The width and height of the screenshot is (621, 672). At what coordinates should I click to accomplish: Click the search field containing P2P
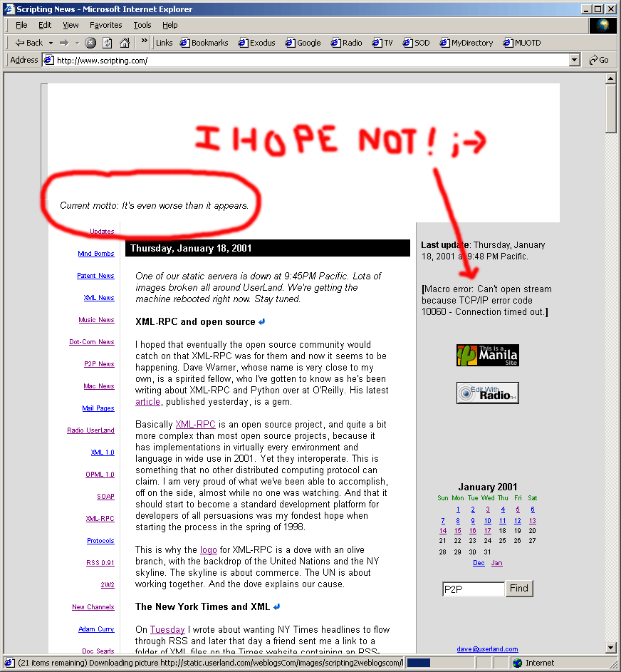[x=473, y=589]
